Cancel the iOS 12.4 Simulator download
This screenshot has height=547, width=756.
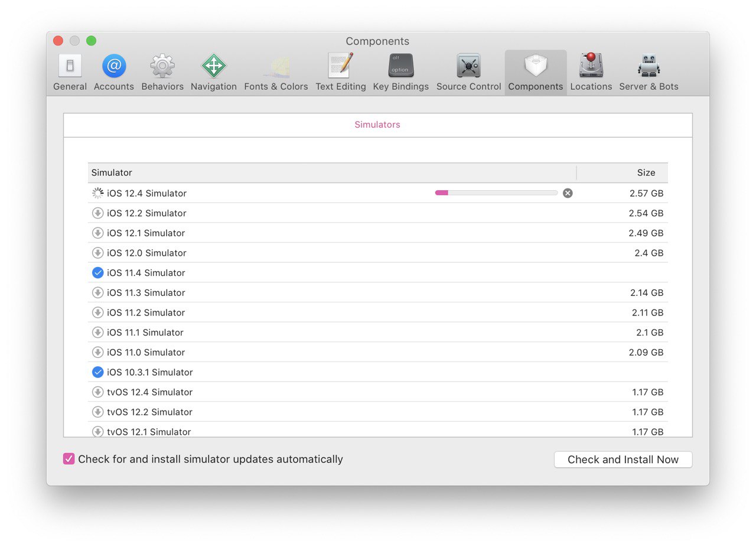pyautogui.click(x=568, y=193)
